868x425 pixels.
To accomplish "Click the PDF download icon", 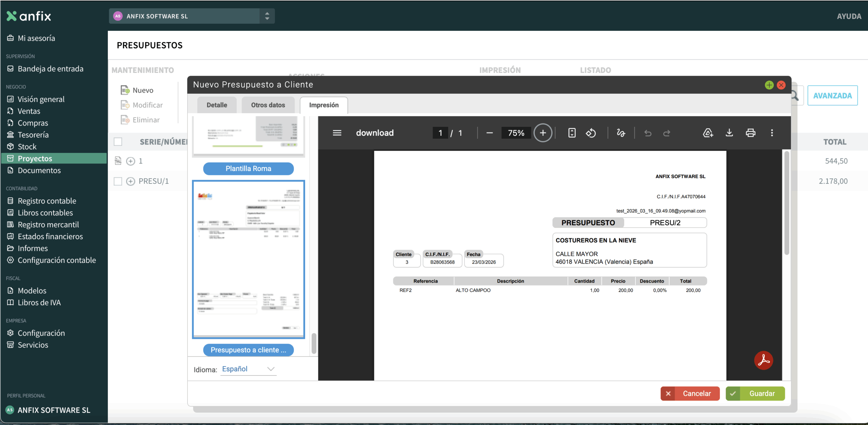I will pyautogui.click(x=729, y=133).
